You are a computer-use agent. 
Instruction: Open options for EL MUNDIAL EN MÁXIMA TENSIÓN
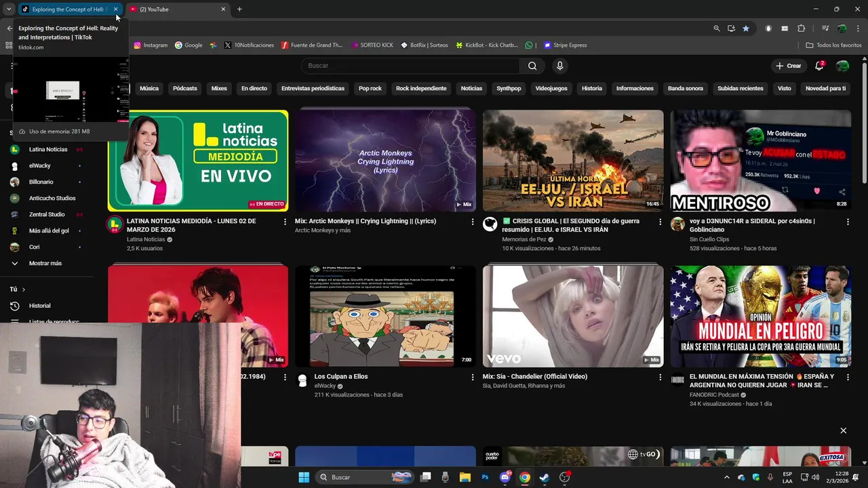pyautogui.click(x=848, y=377)
